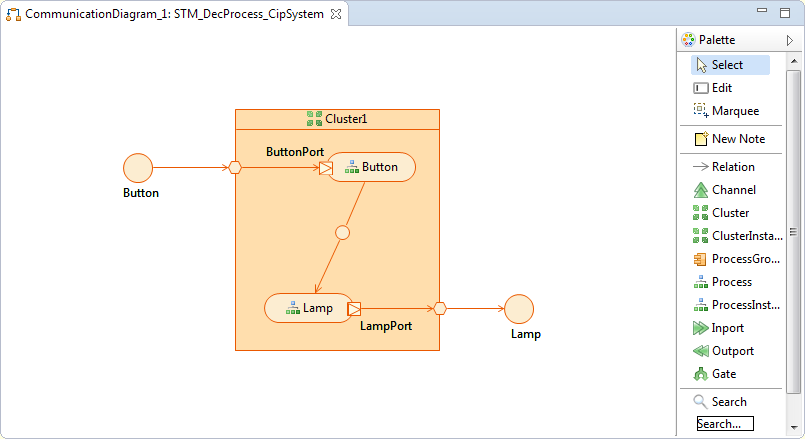This screenshot has width=805, height=439.
Task: Activate the CommunicationDiagram_1 editor tab
Action: [170, 15]
